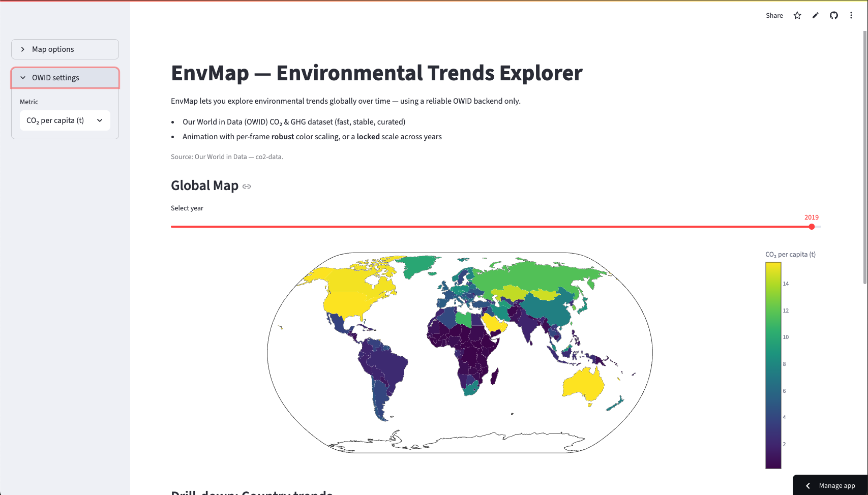The image size is (868, 495).
Task: Click the 2019 year label
Action: pos(812,217)
